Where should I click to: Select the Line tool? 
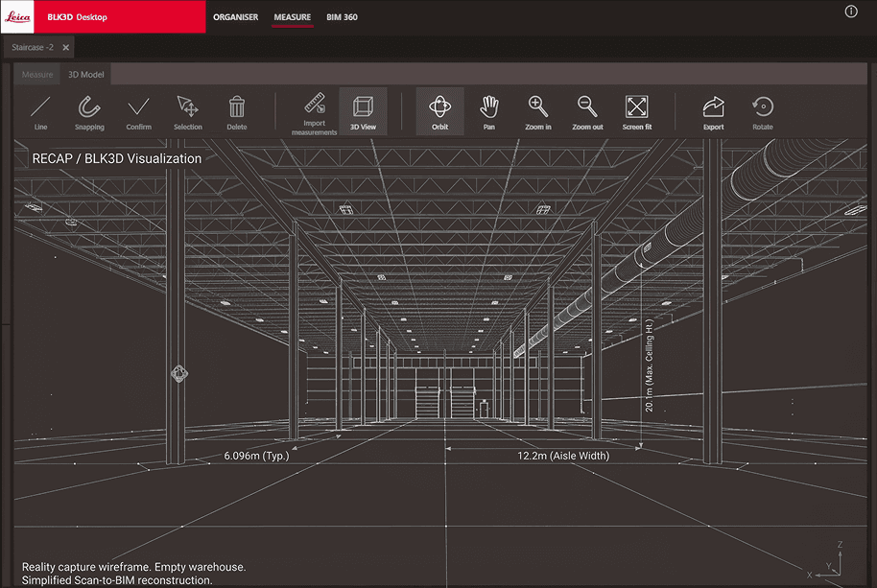(40, 112)
